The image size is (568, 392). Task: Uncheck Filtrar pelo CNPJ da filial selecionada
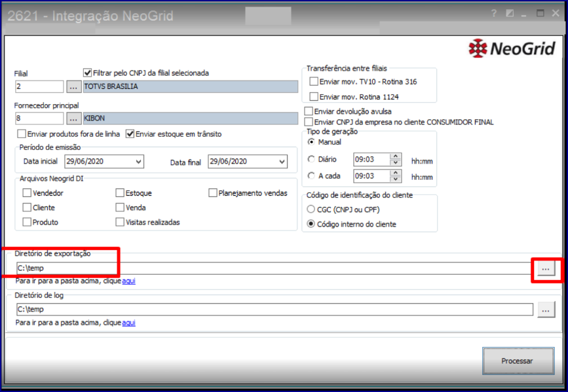point(87,73)
